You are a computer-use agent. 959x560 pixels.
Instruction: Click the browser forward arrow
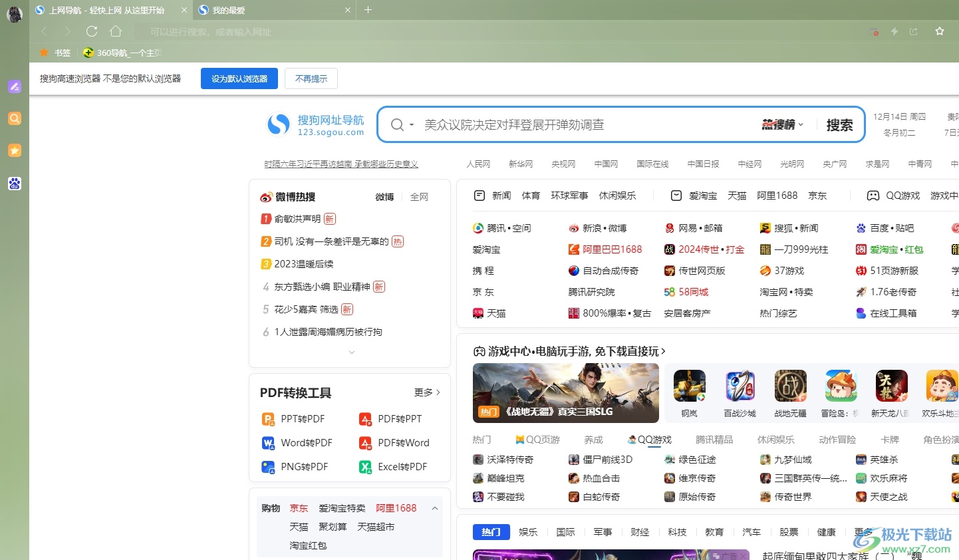67,31
